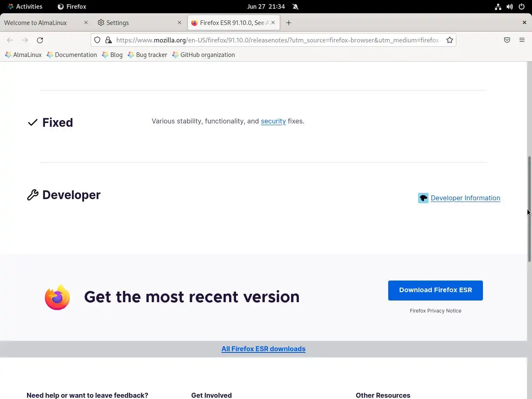Click the Developer section heading
The width and height of the screenshot is (532, 399).
pos(71,195)
